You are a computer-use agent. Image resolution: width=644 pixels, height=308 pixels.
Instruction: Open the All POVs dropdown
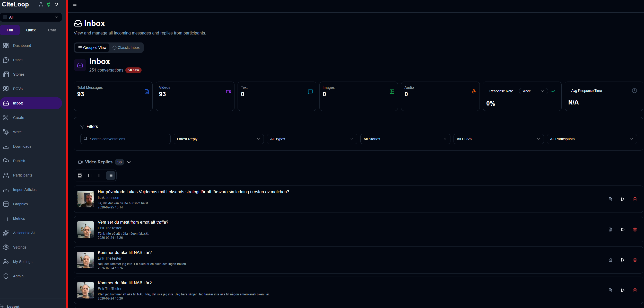coord(499,139)
